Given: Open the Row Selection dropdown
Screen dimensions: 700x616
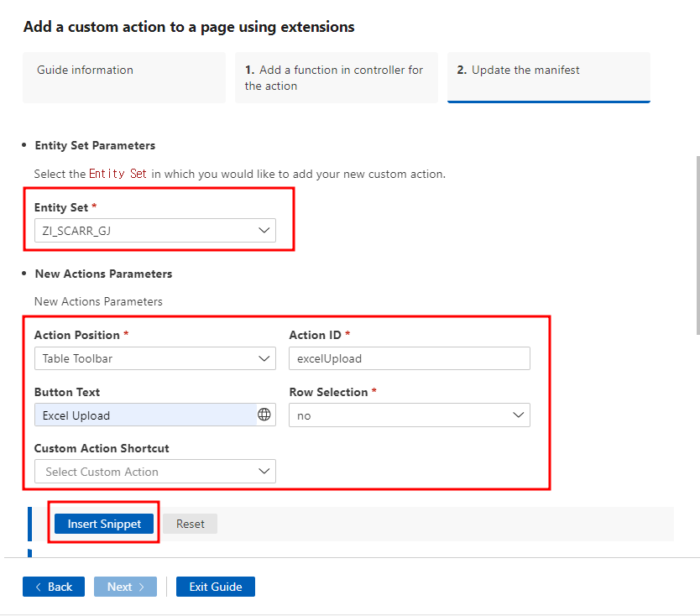Looking at the screenshot, I should [x=409, y=415].
